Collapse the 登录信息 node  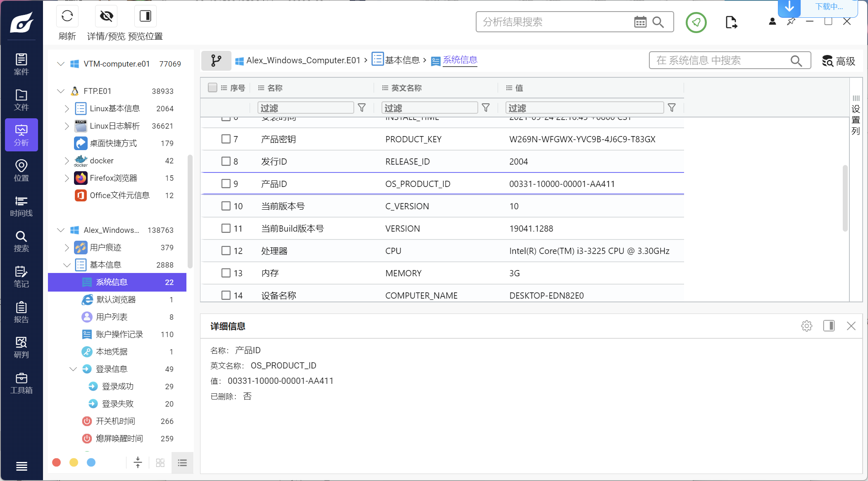[x=73, y=369]
